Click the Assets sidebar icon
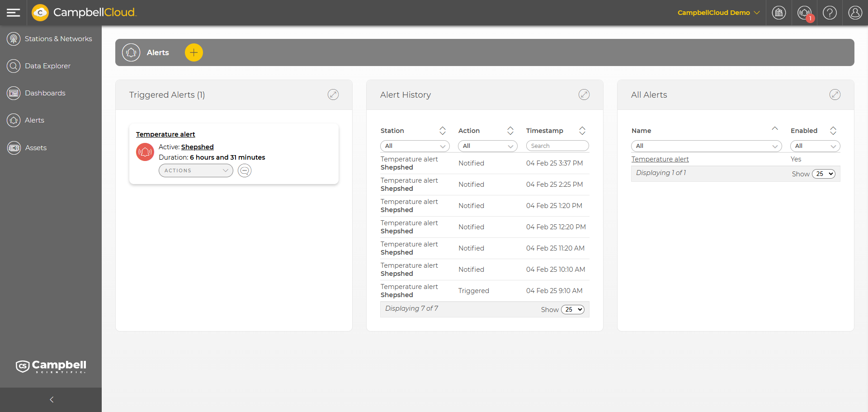The height and width of the screenshot is (412, 868). click(14, 148)
